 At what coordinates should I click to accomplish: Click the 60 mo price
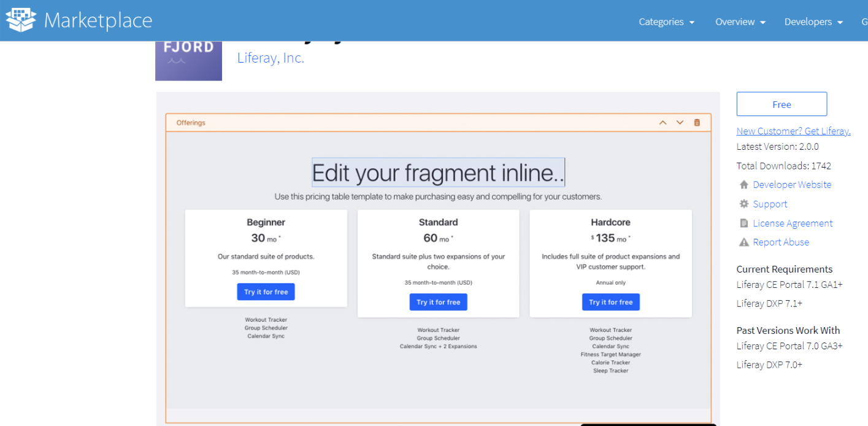click(439, 238)
